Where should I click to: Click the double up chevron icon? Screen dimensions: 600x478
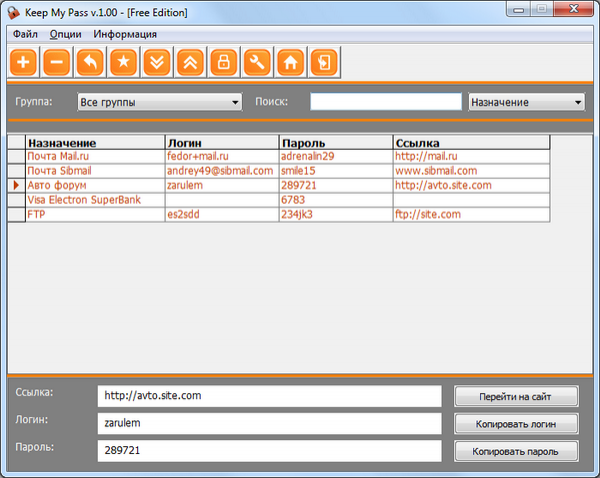[190, 62]
